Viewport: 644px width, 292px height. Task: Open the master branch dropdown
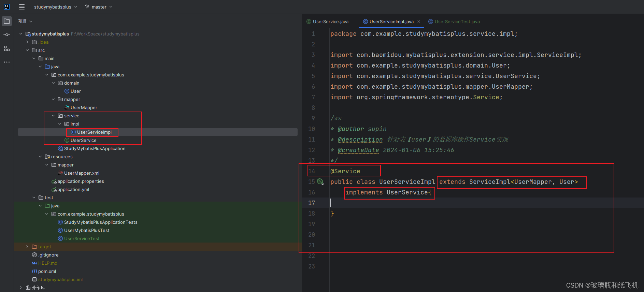tap(99, 7)
